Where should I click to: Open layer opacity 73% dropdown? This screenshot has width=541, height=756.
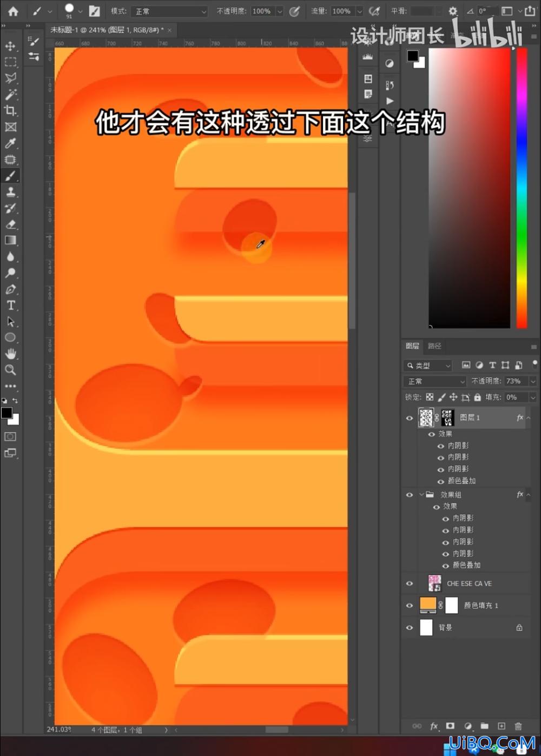[533, 381]
